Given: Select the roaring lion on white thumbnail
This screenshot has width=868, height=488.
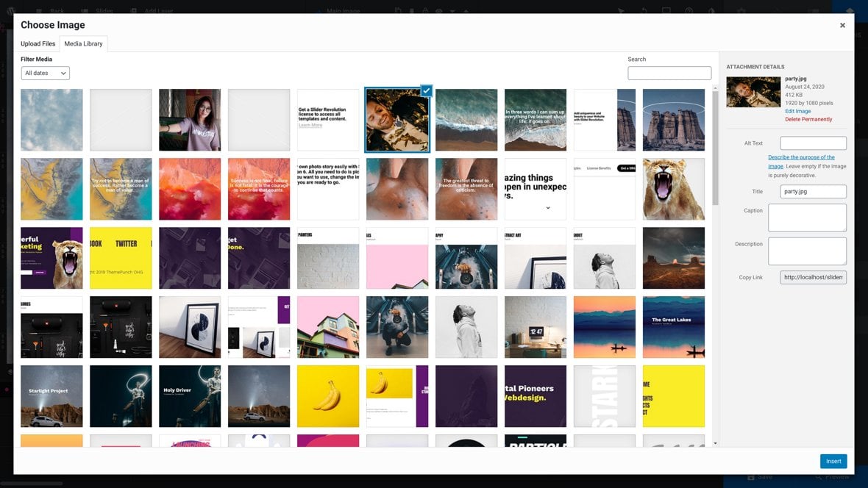Looking at the screenshot, I should [x=674, y=189].
